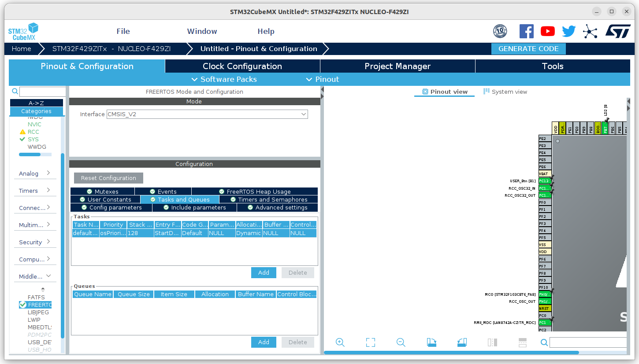Click the STM32CubeMX logo
This screenshot has height=364, width=639.
coord(23,31)
